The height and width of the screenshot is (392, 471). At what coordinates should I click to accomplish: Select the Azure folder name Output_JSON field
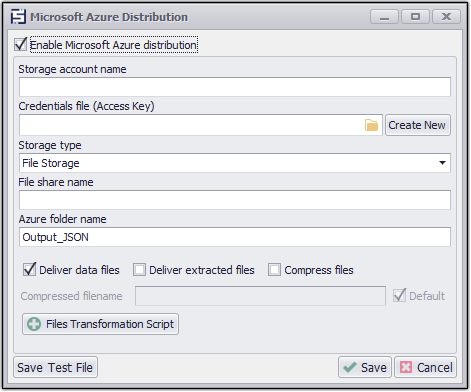coord(235,237)
